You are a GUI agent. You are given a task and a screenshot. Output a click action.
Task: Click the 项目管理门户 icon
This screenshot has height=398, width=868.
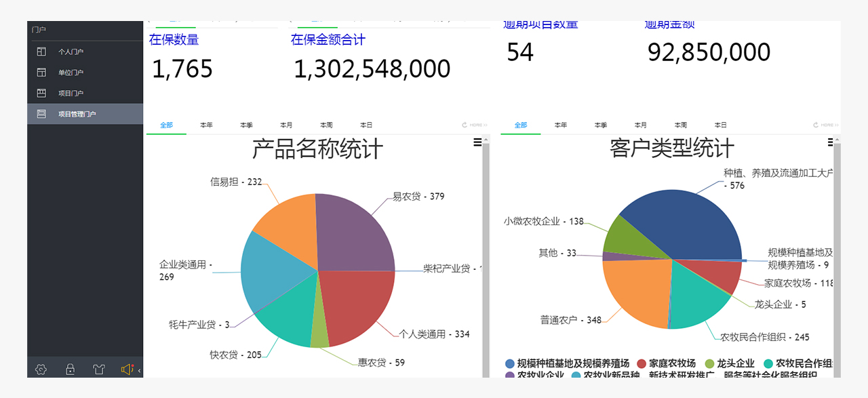[41, 114]
